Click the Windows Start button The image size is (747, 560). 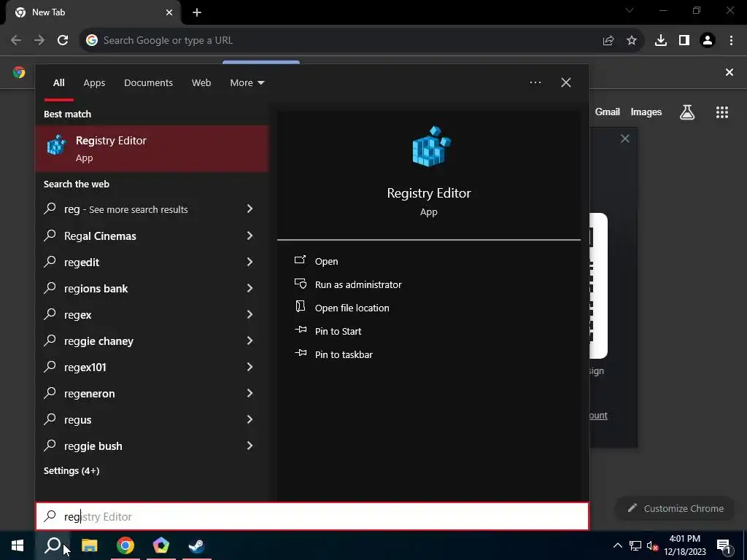coord(18,545)
